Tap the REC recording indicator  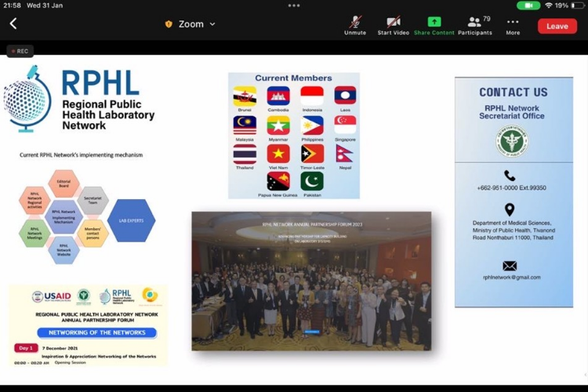(x=20, y=51)
